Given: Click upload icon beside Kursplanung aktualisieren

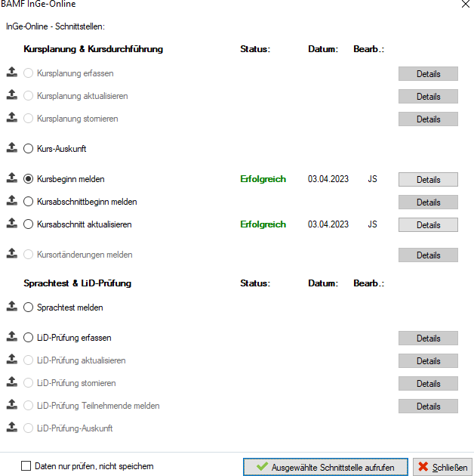Looking at the screenshot, I should pyautogui.click(x=12, y=94).
